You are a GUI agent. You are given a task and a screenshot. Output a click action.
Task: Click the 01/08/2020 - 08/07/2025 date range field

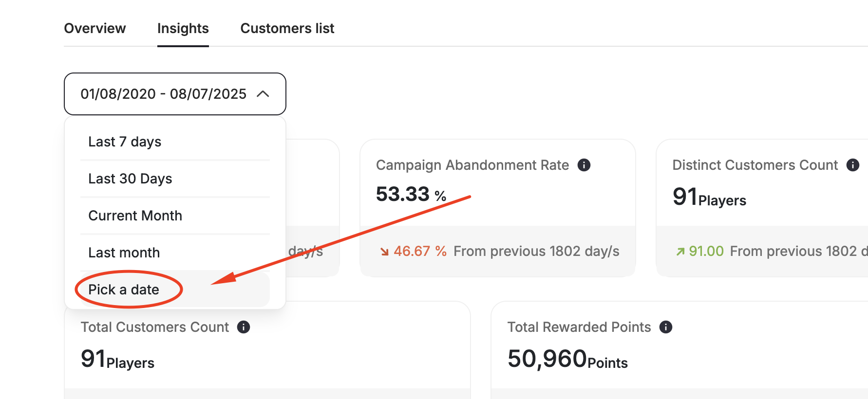point(164,94)
